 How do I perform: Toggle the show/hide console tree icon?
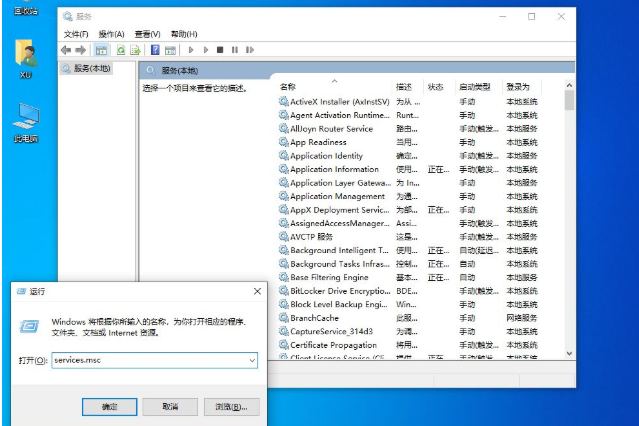pyautogui.click(x=101, y=49)
